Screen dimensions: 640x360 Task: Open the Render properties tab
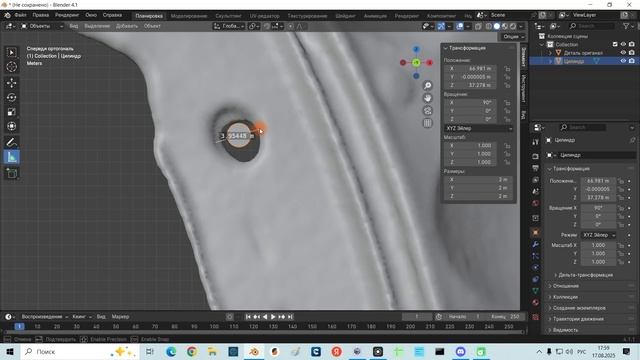point(536,156)
